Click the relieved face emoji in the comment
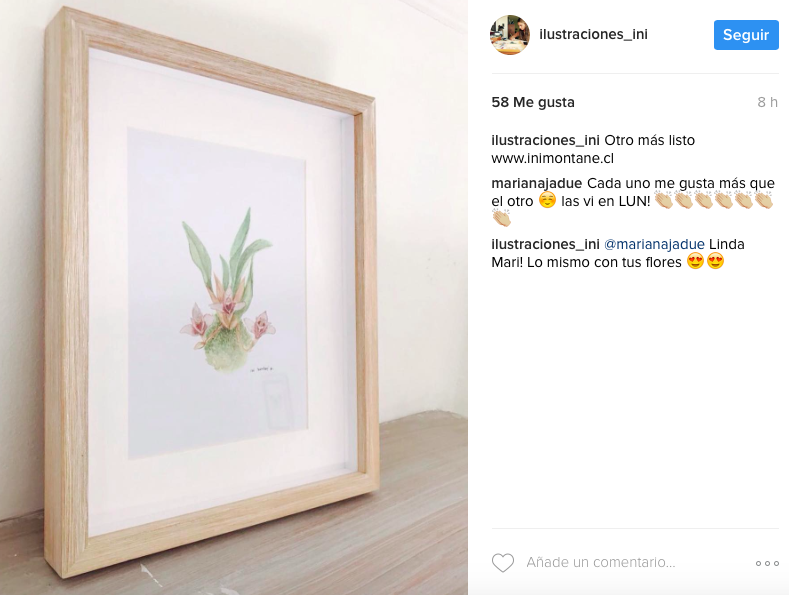Image resolution: width=789 pixels, height=595 pixels. point(547,200)
